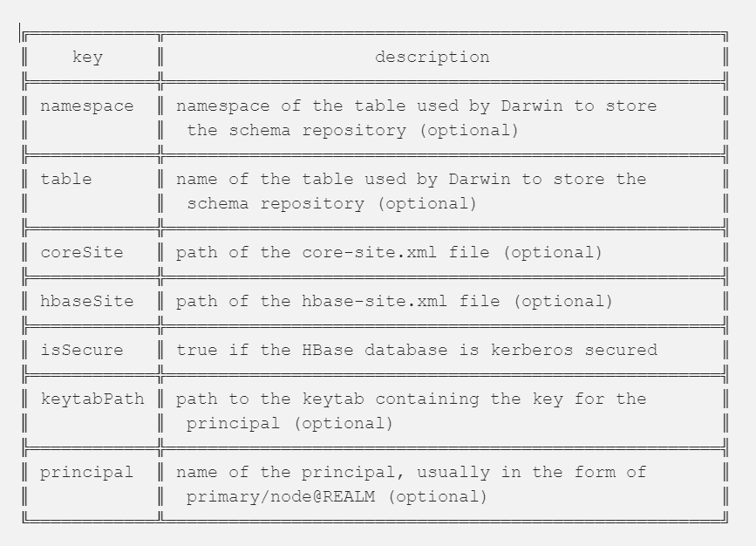Click 'name of the principal, usually' text
756x546 pixels.
[x=333, y=472]
